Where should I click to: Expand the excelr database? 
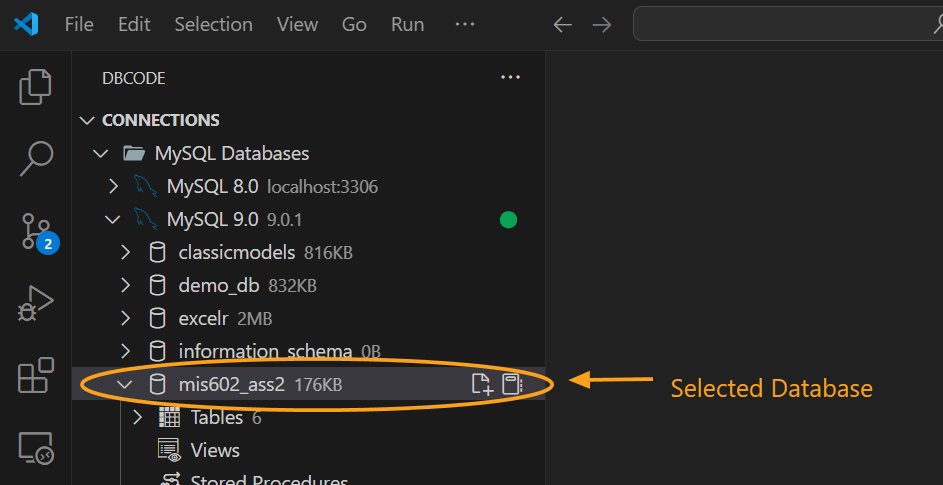click(x=124, y=318)
